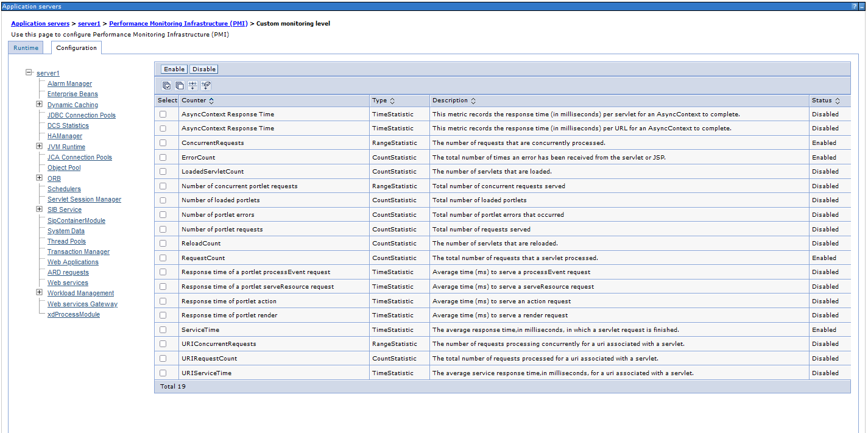Viewport: 868px width, 433px height.
Task: Expand the Dynamic Caching tree node
Action: (x=40, y=105)
